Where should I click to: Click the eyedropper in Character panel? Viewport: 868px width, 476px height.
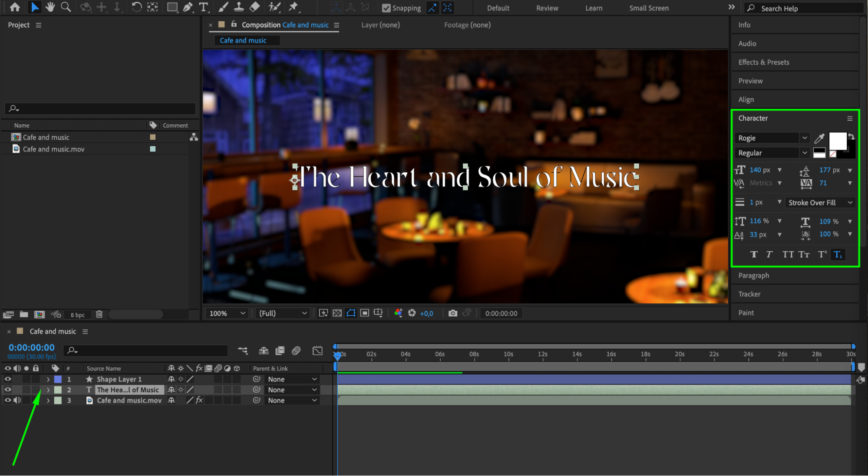pos(819,138)
